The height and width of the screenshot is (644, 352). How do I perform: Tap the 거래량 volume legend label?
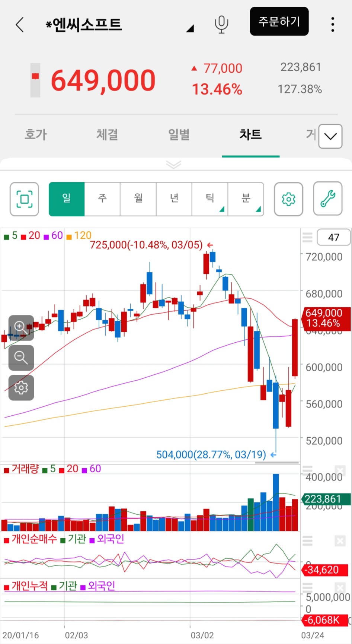[x=21, y=469]
